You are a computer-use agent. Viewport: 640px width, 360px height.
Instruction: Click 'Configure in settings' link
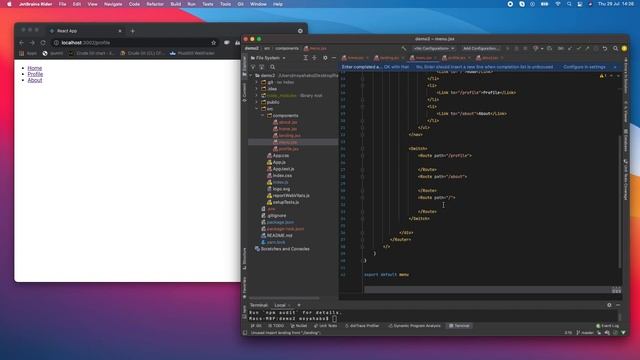pos(584,67)
